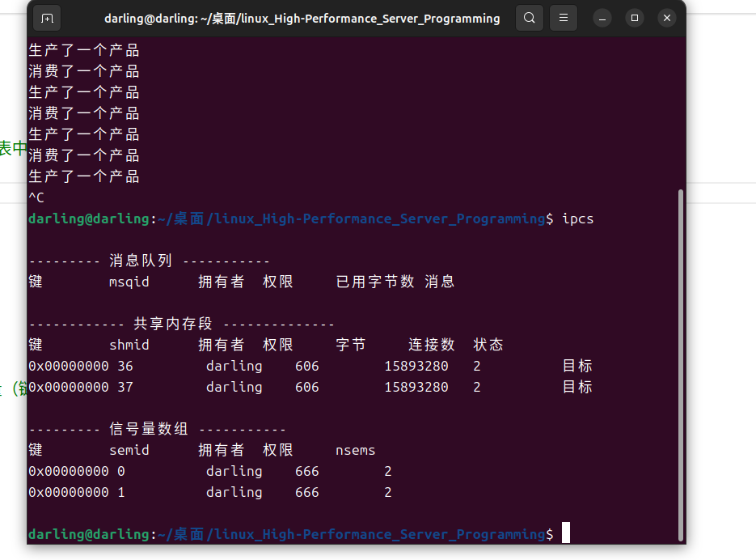Click permission 606 in shmid 36 row
This screenshot has height=560, width=756.
[306, 366]
